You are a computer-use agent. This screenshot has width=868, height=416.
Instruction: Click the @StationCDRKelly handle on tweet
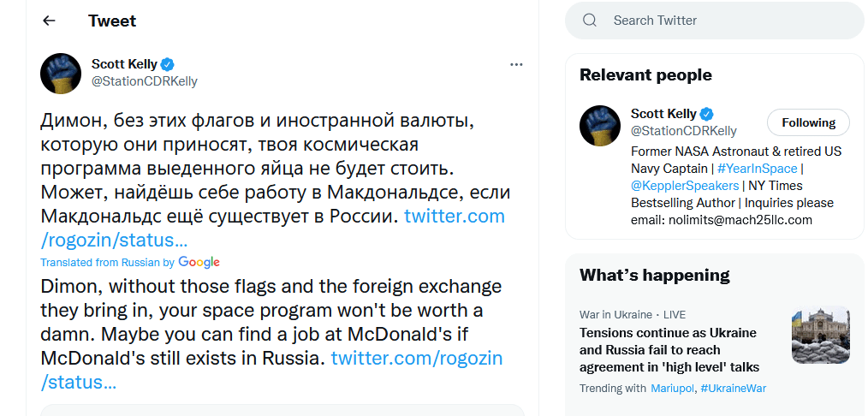tap(144, 81)
